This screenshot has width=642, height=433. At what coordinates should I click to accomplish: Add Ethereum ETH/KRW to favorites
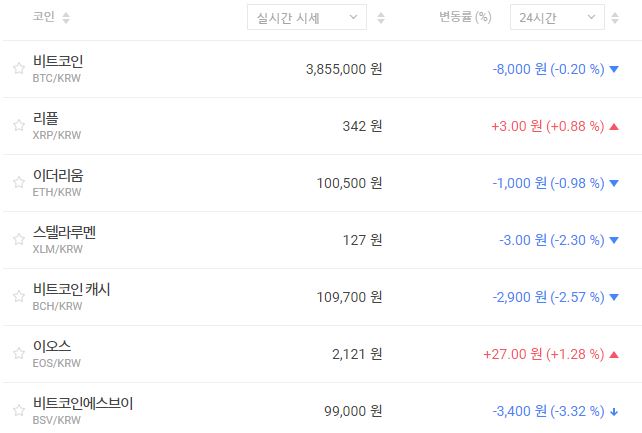click(x=18, y=183)
